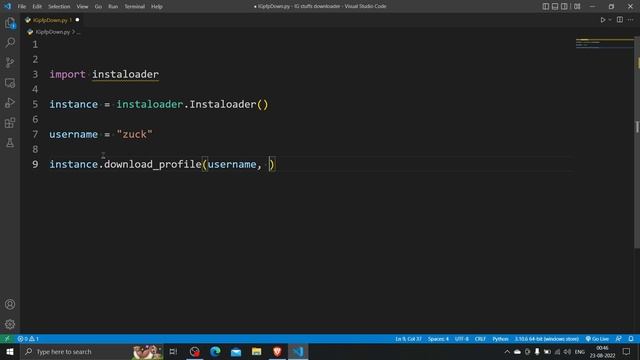Open Brave browser from the taskbar

point(277,352)
